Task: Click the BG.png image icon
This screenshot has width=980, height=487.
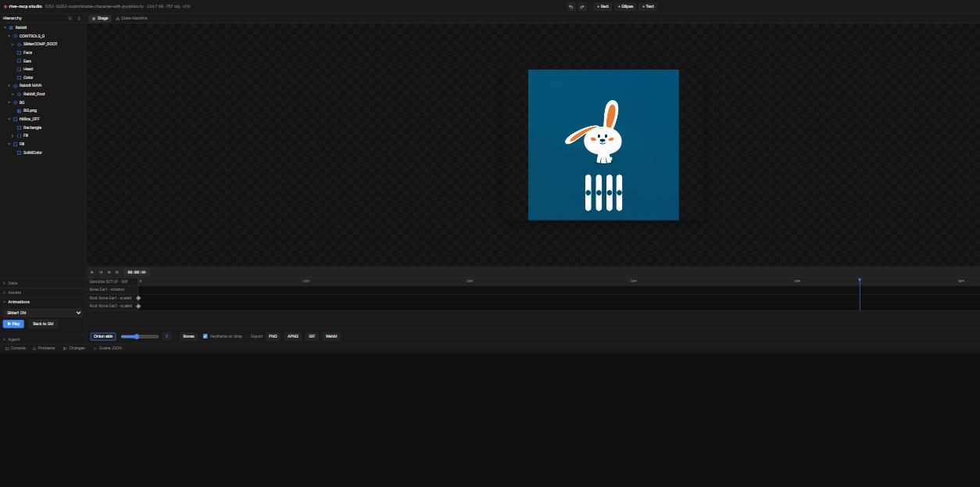Action: point(19,110)
